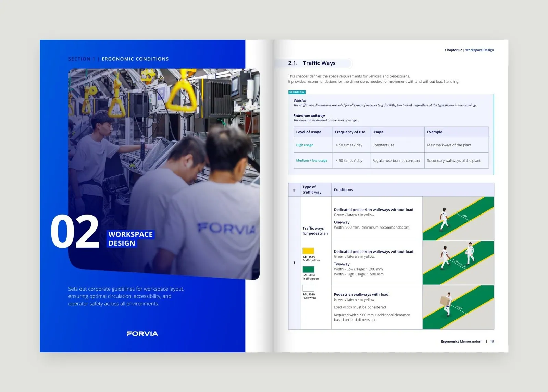Click the page number 19
This screenshot has height=392, width=548.
point(492,341)
